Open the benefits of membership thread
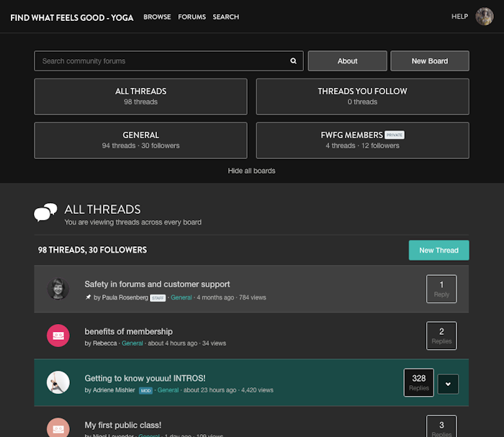The image size is (504, 437). (128, 331)
